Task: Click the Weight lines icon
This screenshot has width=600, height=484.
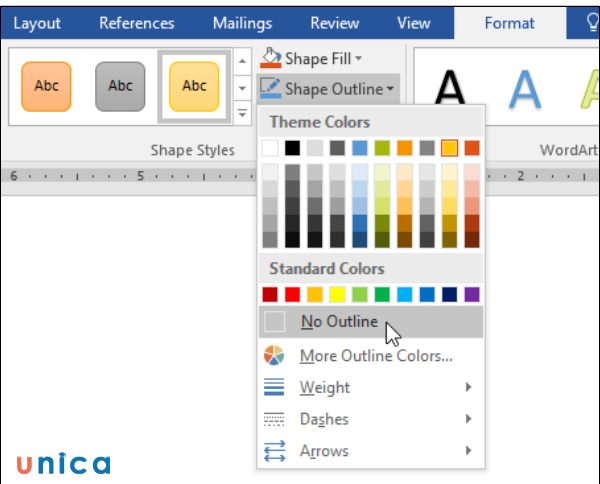Action: pos(273,387)
